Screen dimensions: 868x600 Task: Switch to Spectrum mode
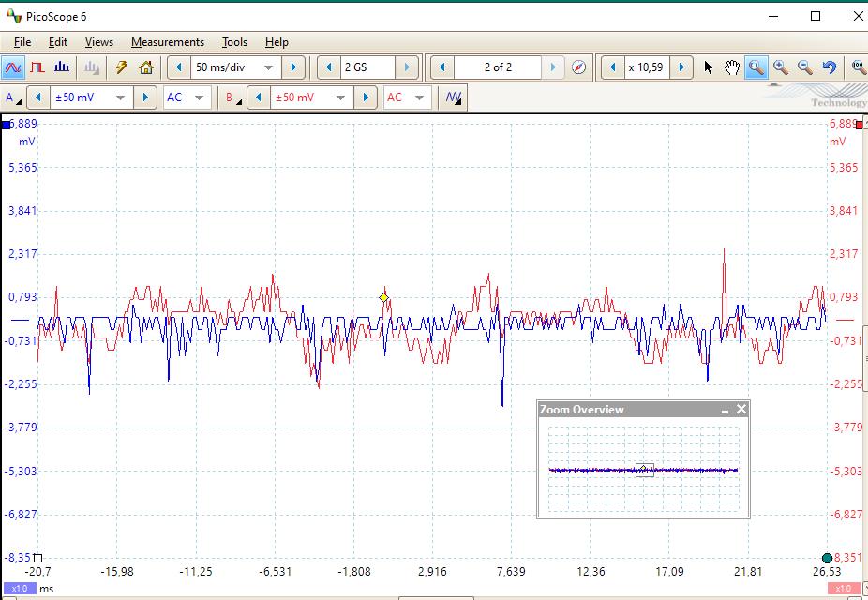click(x=62, y=67)
